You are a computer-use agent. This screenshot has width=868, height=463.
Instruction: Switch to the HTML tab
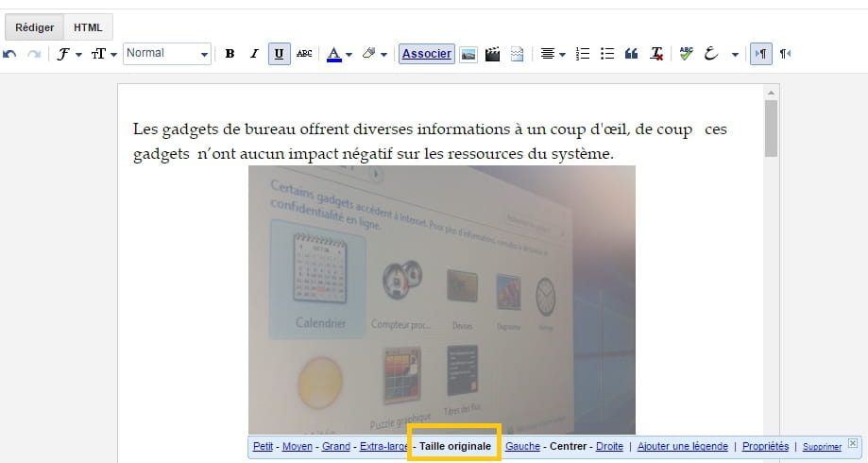(x=89, y=27)
